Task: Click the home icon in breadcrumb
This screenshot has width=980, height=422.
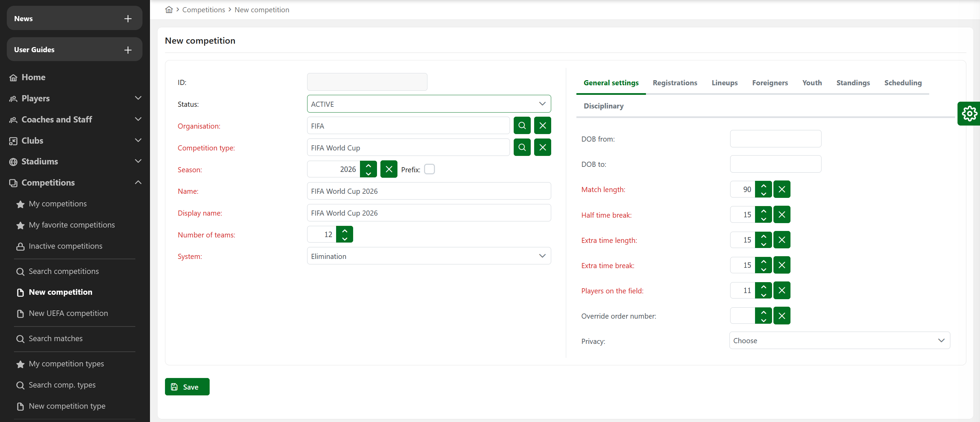Action: point(169,10)
